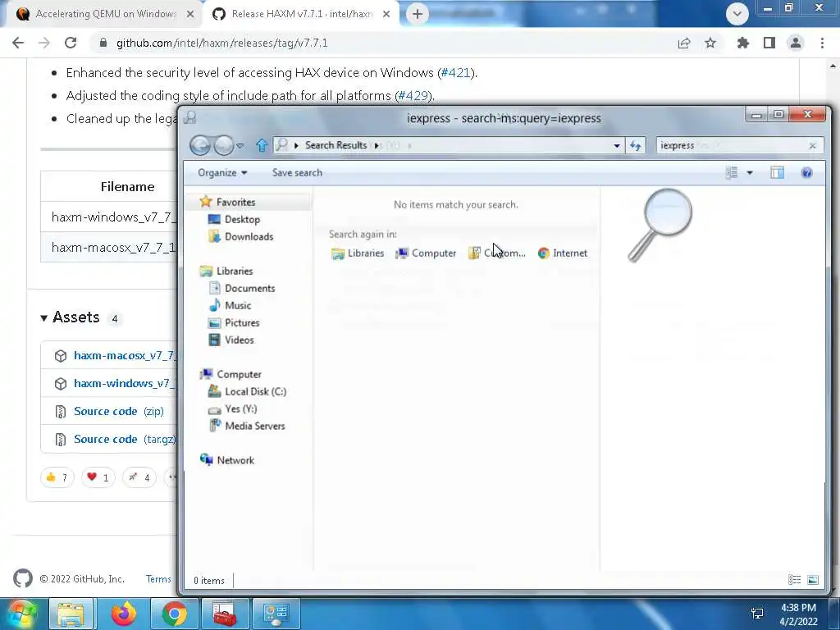The width and height of the screenshot is (840, 630).
Task: Open Chrome tab search dropdown
Action: coord(737,14)
